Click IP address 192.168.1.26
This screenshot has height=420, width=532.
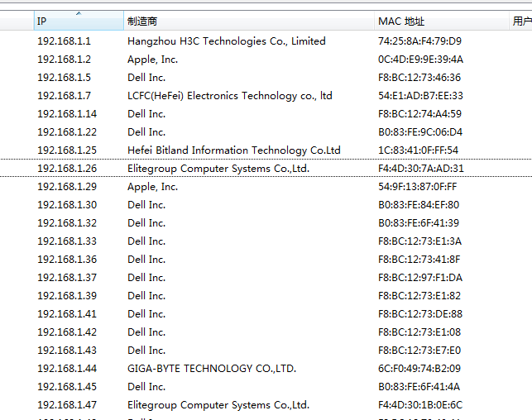(67, 169)
